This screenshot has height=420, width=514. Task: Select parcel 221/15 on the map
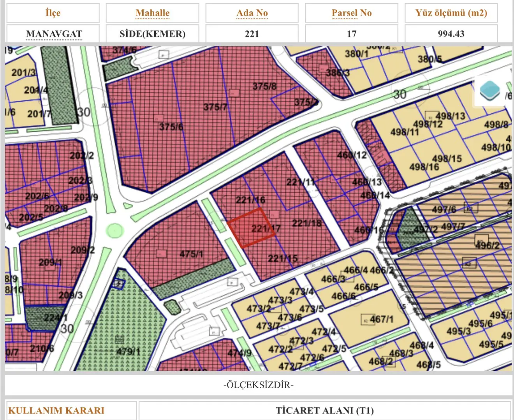(x=283, y=258)
